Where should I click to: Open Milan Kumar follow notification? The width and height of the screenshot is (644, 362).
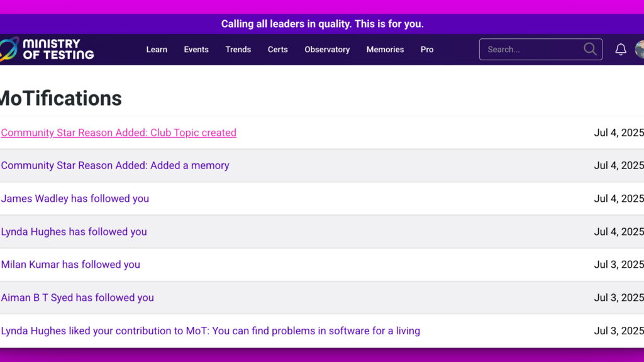click(x=70, y=265)
